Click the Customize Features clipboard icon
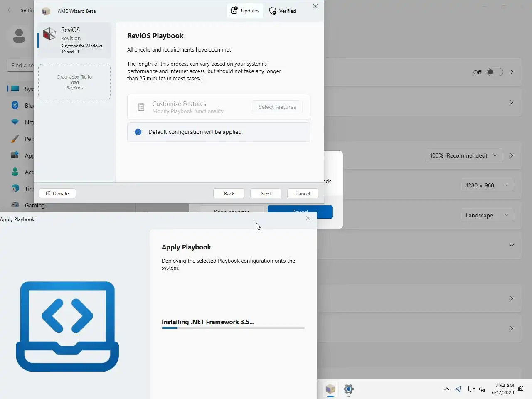This screenshot has height=399, width=532. pos(141,107)
